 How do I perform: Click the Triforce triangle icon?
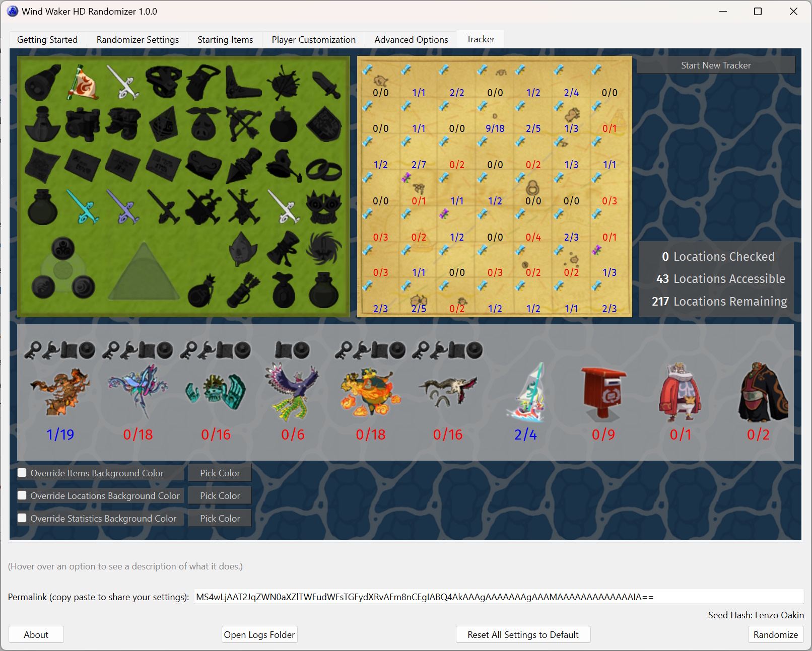coord(144,272)
